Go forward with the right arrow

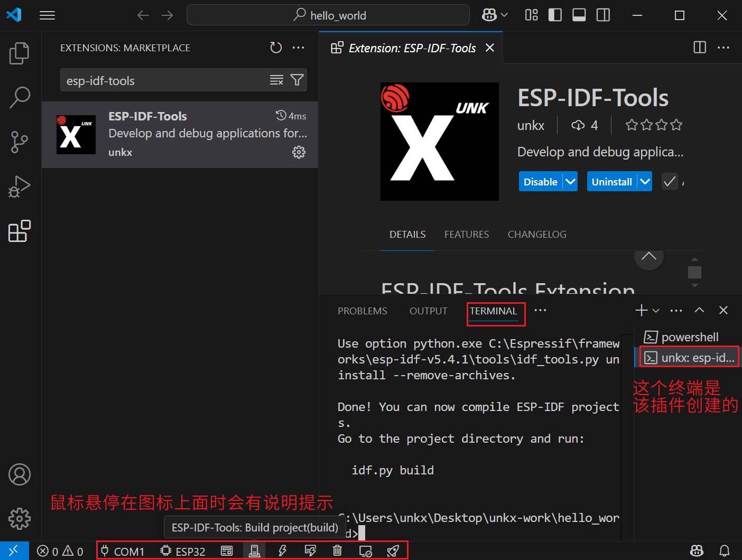[x=167, y=15]
